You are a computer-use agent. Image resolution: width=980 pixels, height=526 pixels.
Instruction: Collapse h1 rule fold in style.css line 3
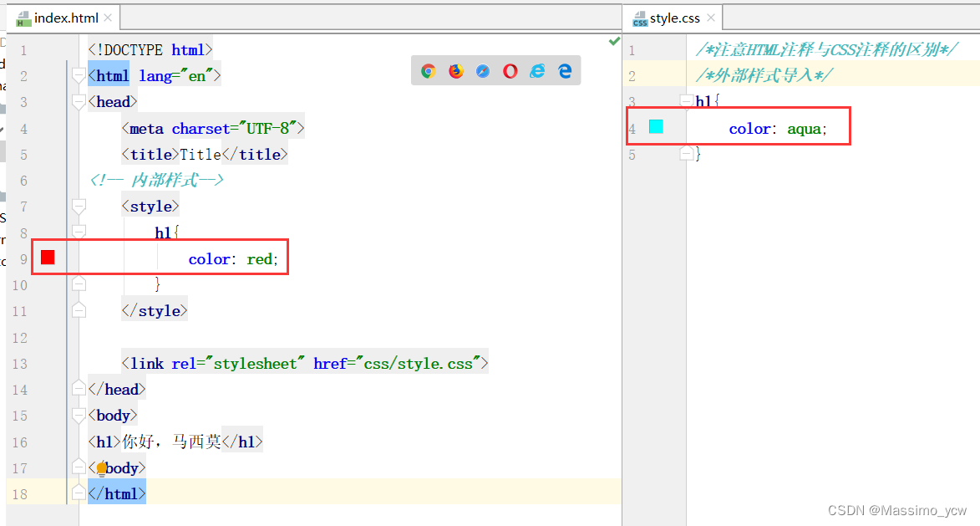click(x=686, y=101)
